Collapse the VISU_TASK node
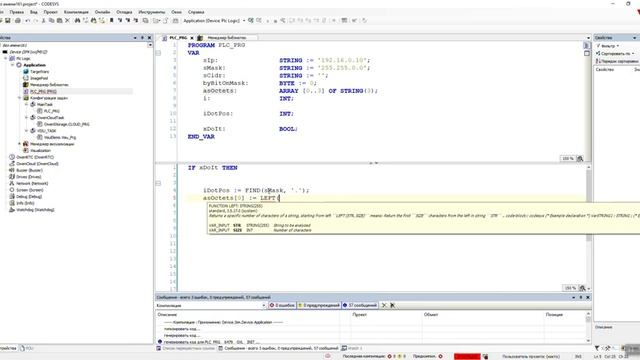 pyautogui.click(x=27, y=131)
